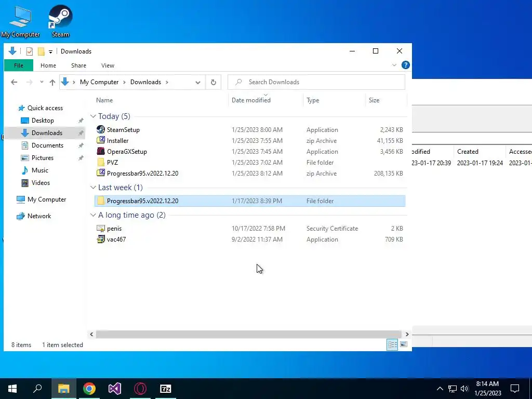Click the horizontal scrollbar thumb
Viewport: 532px width, 399px height.
(248, 334)
